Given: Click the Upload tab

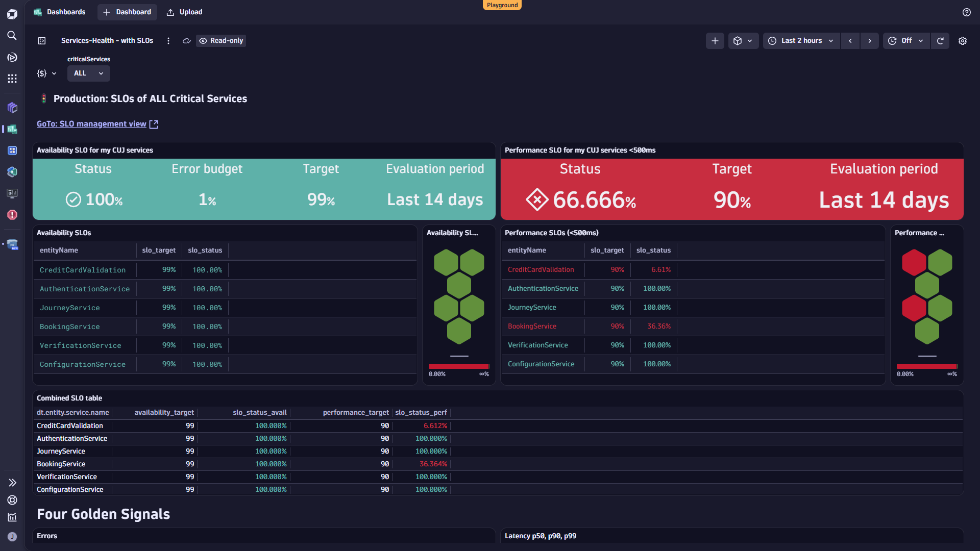Looking at the screenshot, I should point(185,12).
